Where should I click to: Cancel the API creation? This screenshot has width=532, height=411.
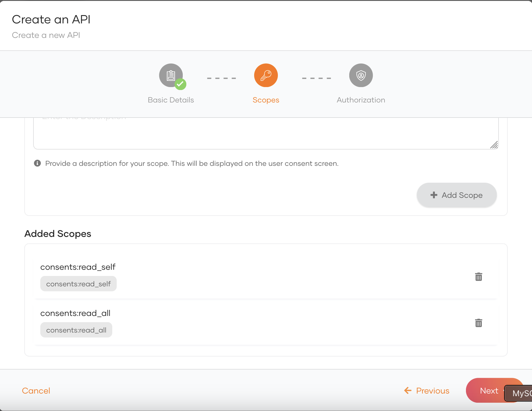click(x=36, y=391)
